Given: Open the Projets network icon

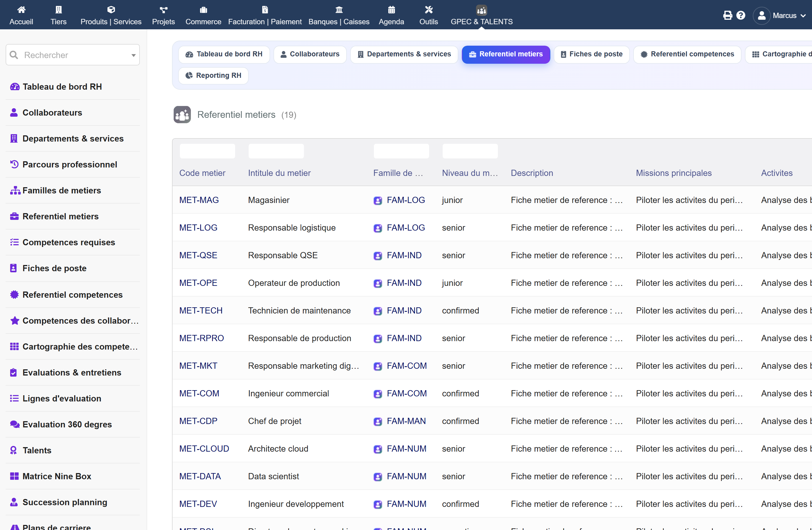Looking at the screenshot, I should pyautogui.click(x=164, y=10).
